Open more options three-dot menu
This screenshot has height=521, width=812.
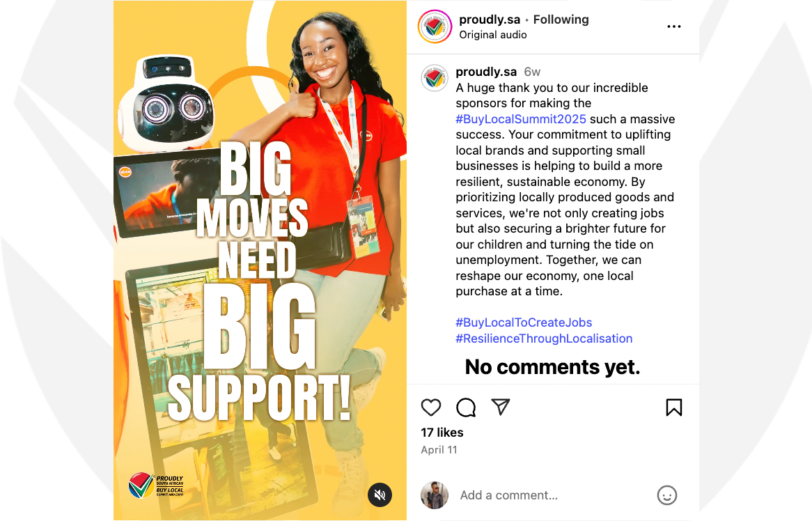click(673, 26)
